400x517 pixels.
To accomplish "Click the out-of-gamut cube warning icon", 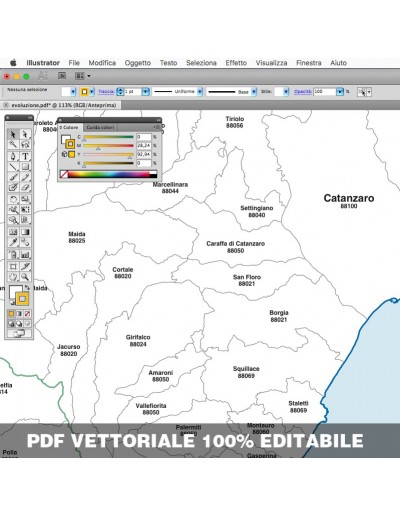I will coord(64,154).
